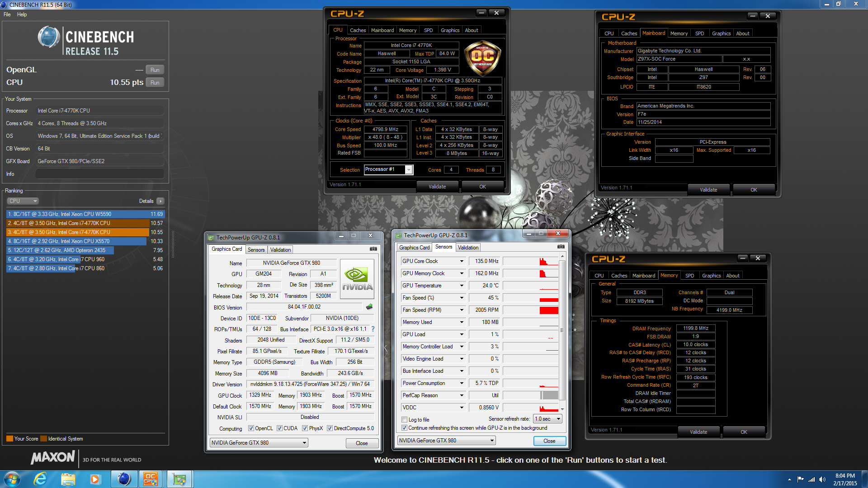Click the Gigabyte OC logo in CPU-Z

(482, 57)
